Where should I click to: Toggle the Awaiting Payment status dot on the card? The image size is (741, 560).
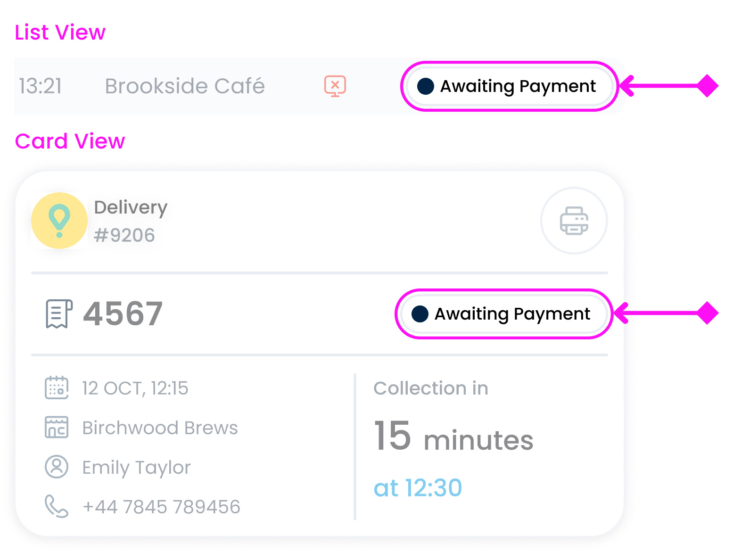[420, 313]
